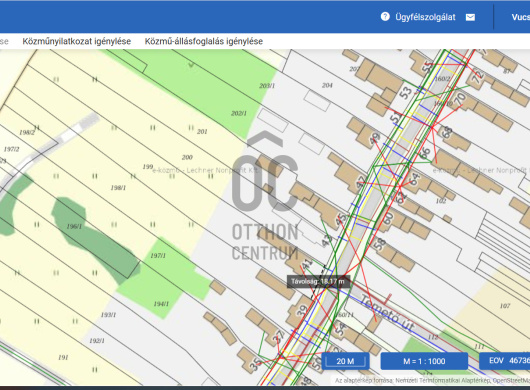
Task: Click the Temető út street label
Action: click(387, 313)
